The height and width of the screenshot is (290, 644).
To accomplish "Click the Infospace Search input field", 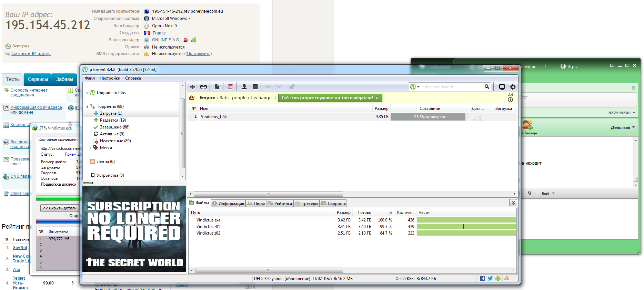I will (x=452, y=87).
